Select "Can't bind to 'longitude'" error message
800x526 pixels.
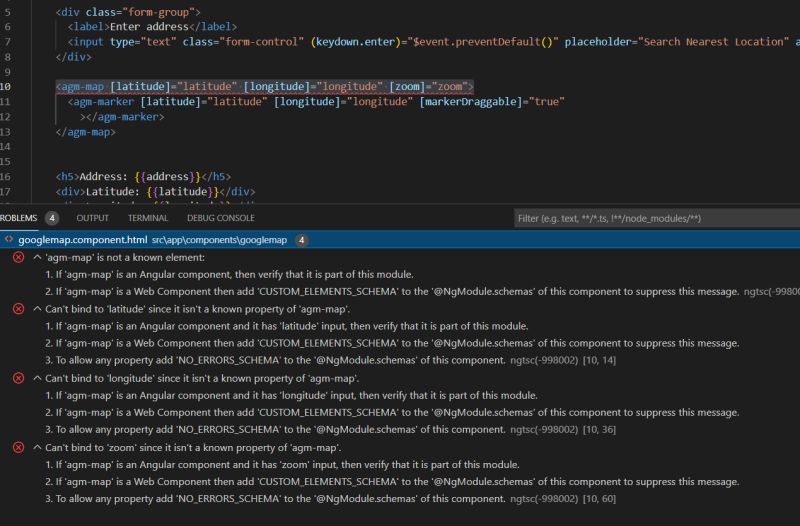pos(202,379)
